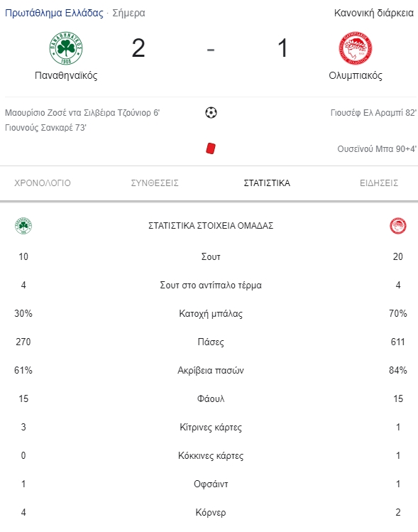Click the Παναθηναϊκός team name
Image resolution: width=418 pixels, height=532 pixels.
66,75
